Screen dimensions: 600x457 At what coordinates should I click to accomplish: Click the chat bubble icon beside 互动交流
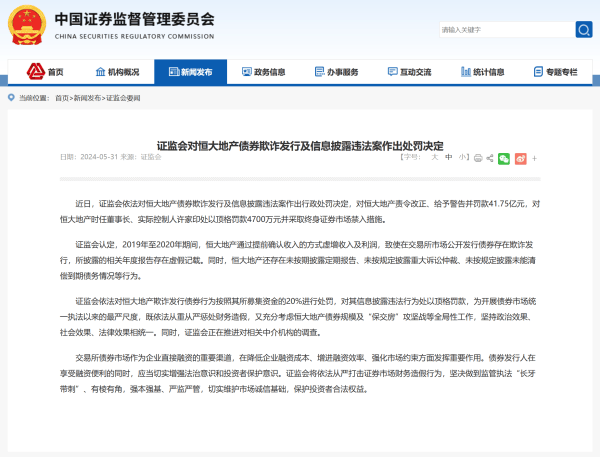click(x=393, y=72)
